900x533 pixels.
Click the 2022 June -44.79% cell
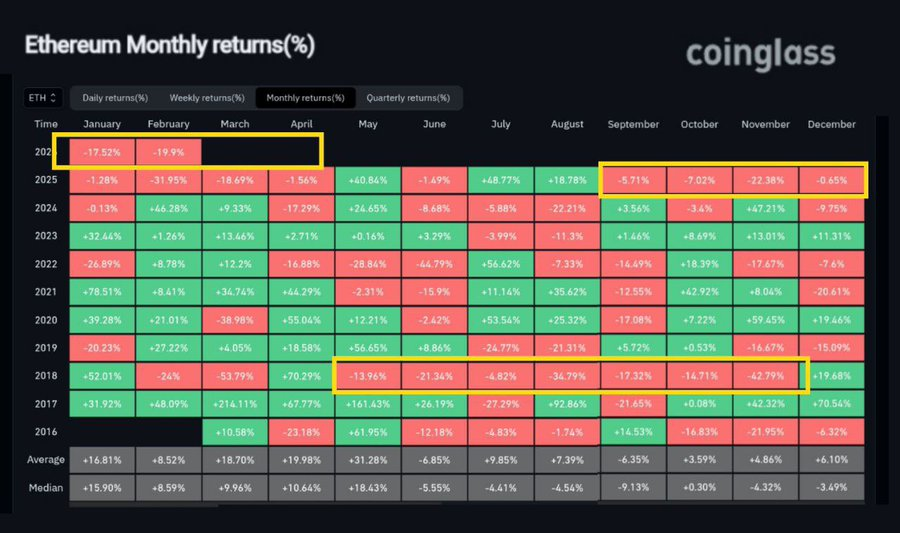click(x=434, y=264)
